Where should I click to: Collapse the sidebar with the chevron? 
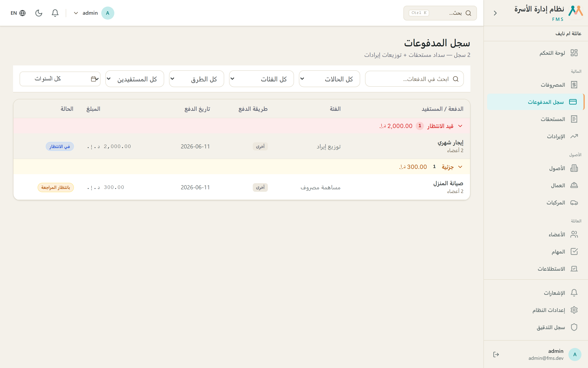pos(495,13)
